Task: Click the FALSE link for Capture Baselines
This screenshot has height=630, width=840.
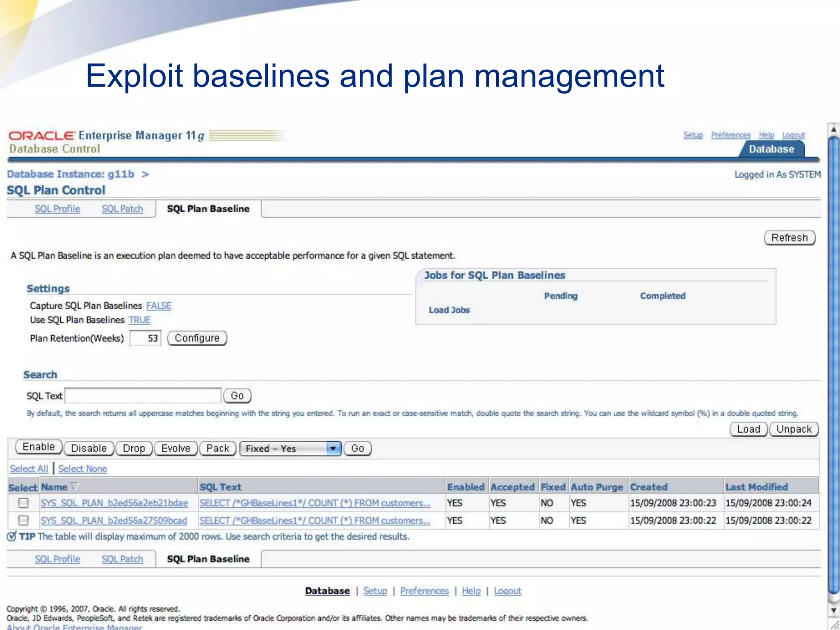Action: [x=159, y=306]
